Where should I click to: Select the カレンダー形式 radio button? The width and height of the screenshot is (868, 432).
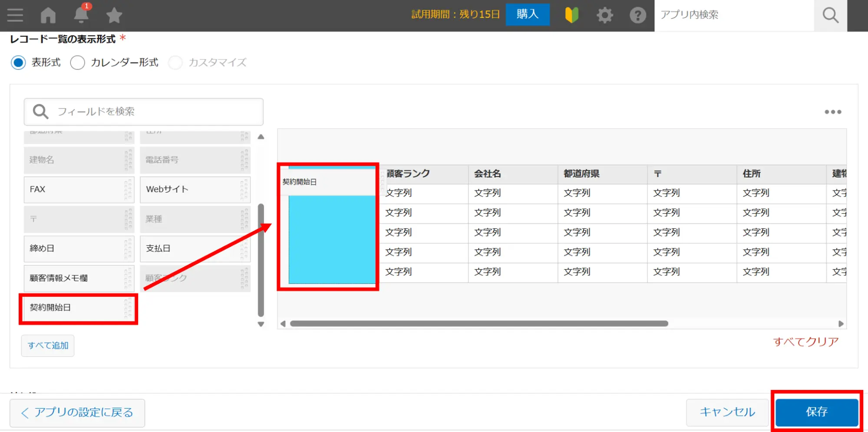pos(78,62)
